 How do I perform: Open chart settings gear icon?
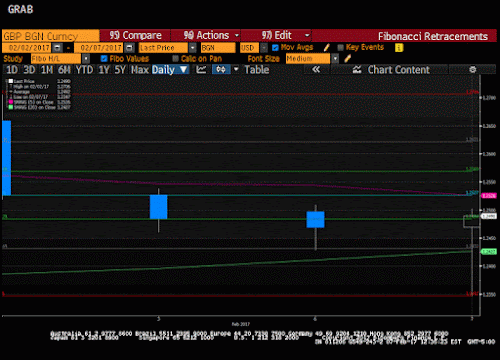[472, 70]
